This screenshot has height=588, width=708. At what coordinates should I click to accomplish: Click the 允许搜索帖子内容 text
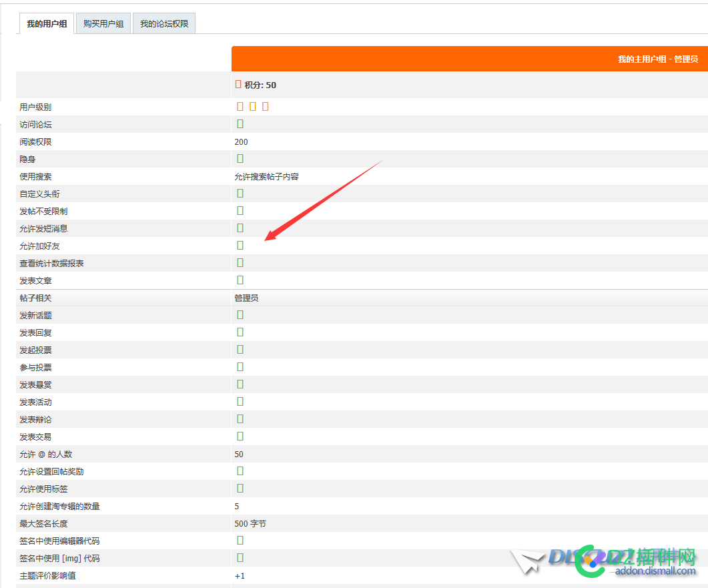(x=266, y=177)
